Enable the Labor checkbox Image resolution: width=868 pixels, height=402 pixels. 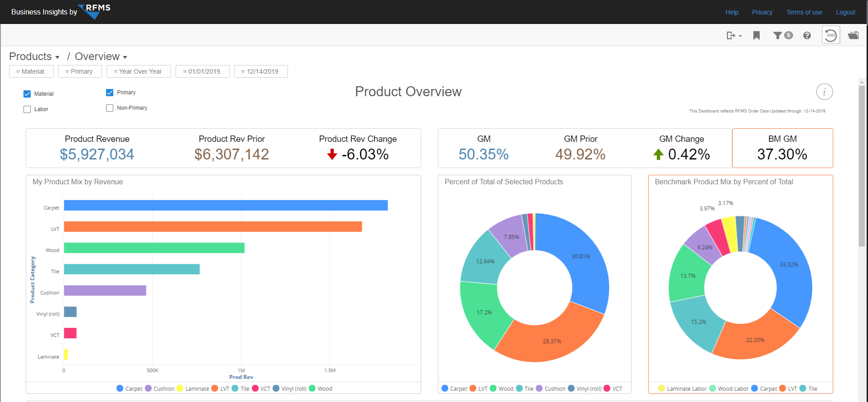(27, 109)
